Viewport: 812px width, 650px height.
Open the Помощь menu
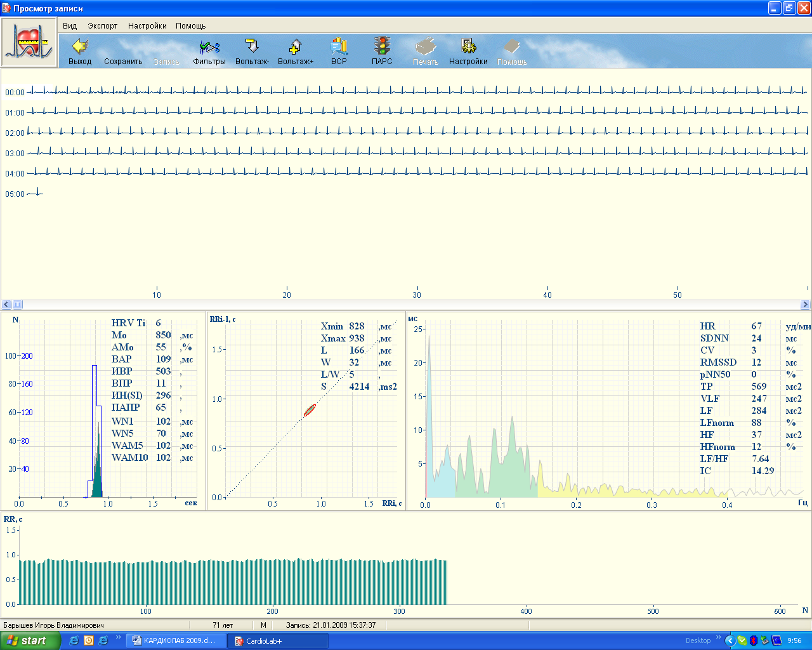point(190,26)
